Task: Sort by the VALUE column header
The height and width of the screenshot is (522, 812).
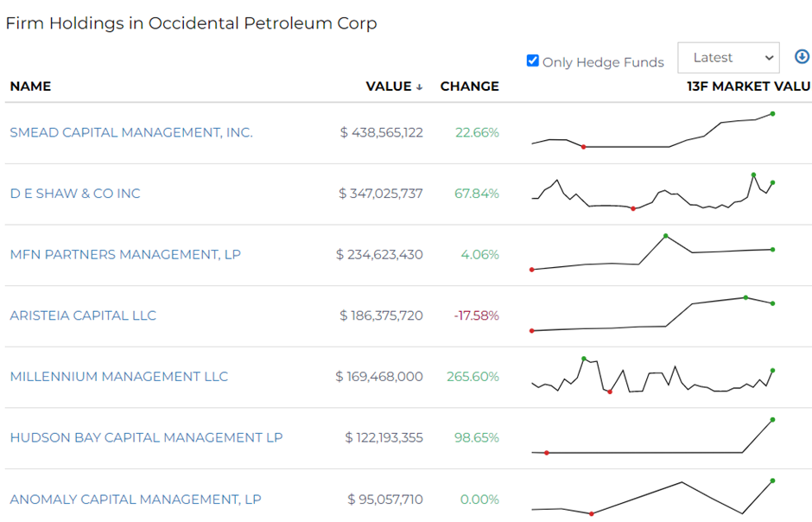Action: (394, 86)
